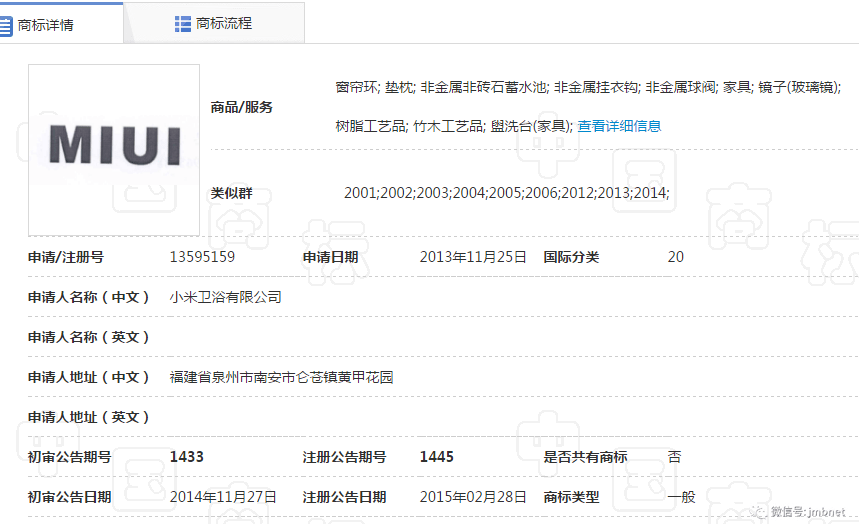859x524 pixels.
Task: Switch to the 商标详情 tab
Action: 60,24
